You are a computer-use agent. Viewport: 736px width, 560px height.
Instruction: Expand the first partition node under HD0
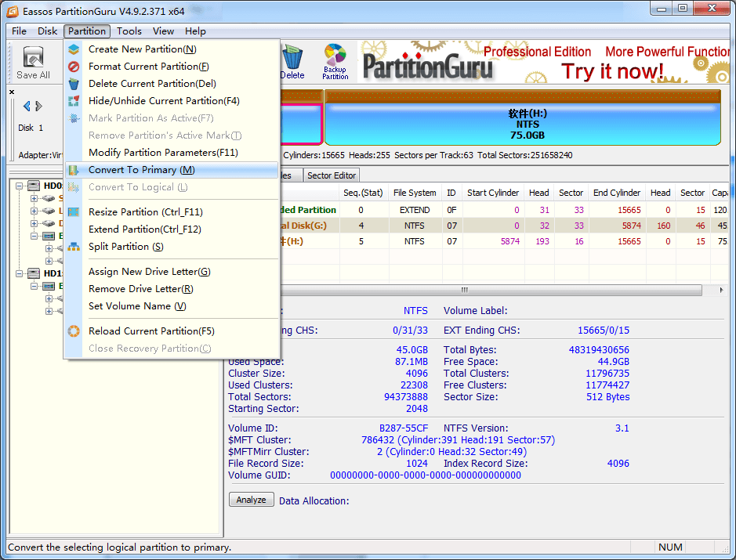(34, 198)
